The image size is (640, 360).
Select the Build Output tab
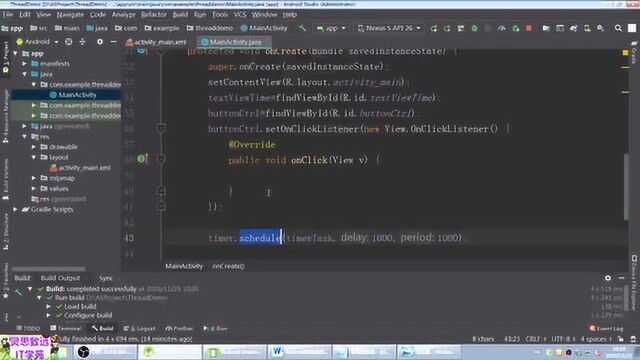60,278
